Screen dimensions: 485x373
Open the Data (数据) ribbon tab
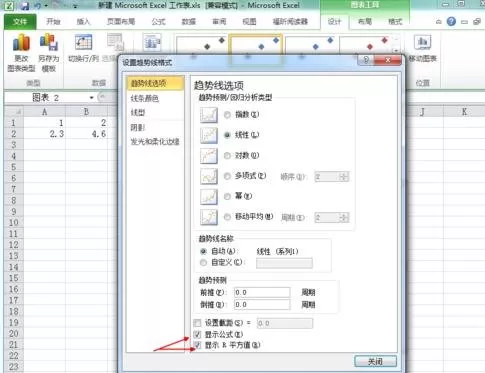(189, 22)
